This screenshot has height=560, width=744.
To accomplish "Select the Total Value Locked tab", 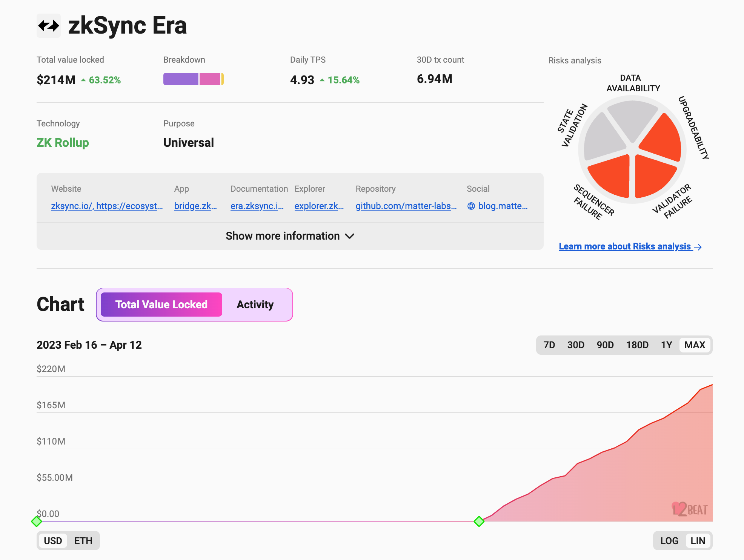I will pyautogui.click(x=161, y=305).
